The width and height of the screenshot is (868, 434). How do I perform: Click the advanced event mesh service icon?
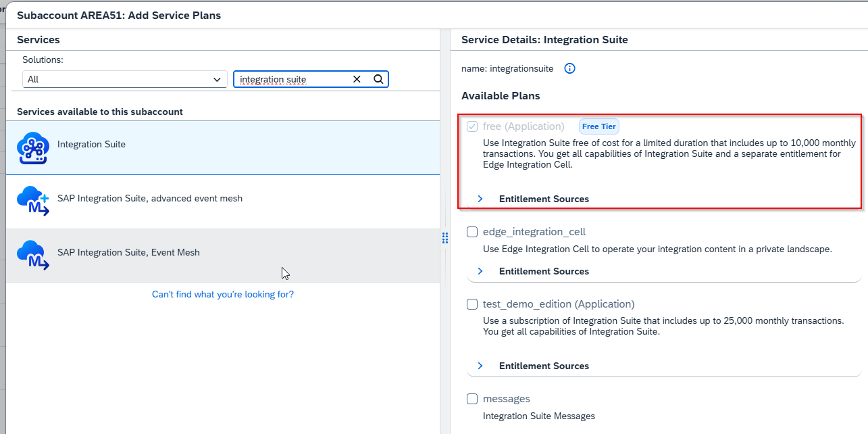(x=32, y=199)
